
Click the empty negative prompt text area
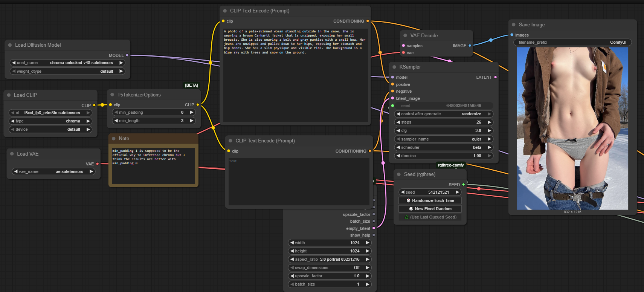299,182
